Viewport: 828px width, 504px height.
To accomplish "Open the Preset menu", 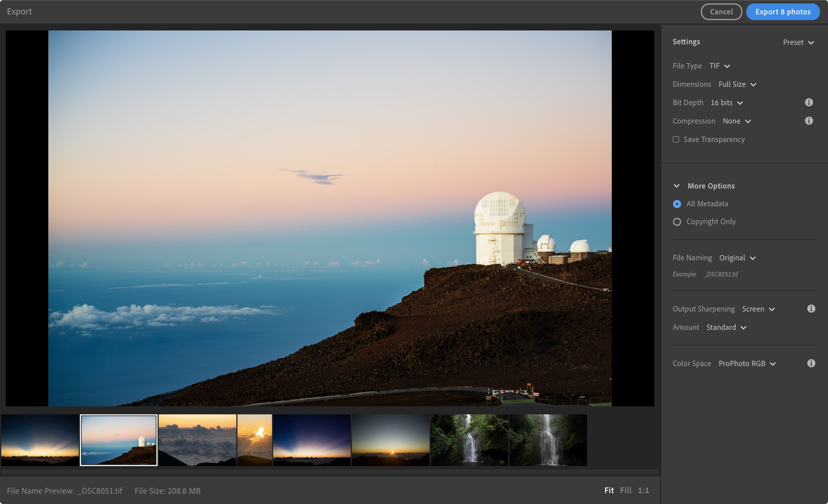I will pos(798,43).
